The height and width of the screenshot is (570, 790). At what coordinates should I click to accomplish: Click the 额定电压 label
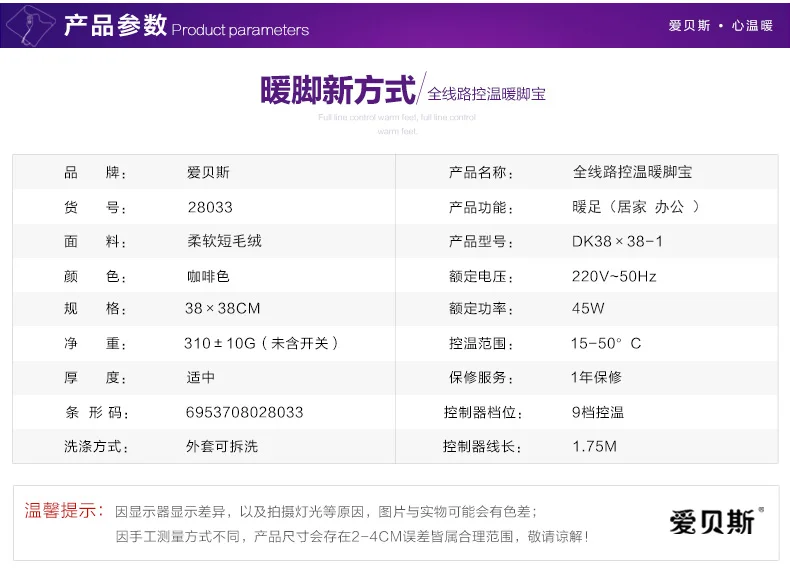(x=481, y=276)
